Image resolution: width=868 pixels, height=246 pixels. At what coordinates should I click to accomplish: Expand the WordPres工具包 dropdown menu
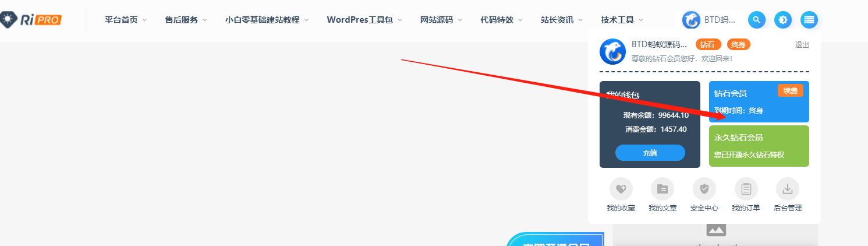369,20
